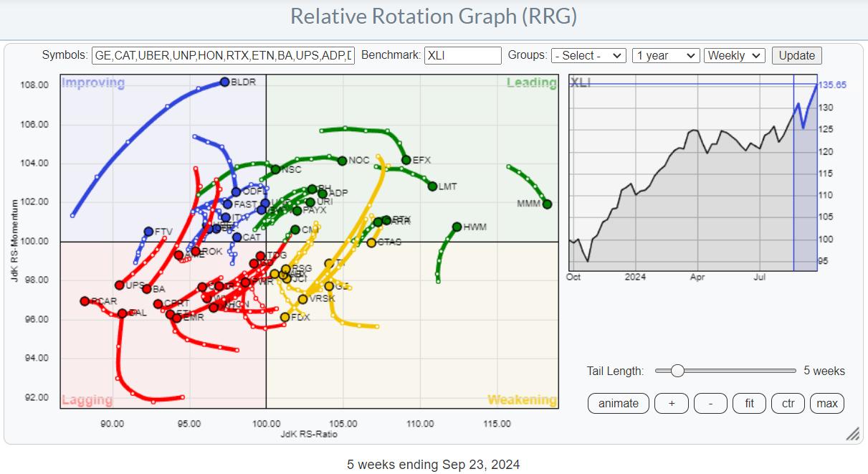Image resolution: width=868 pixels, height=474 pixels.
Task: Click the MMM data point
Action: pyautogui.click(x=548, y=204)
